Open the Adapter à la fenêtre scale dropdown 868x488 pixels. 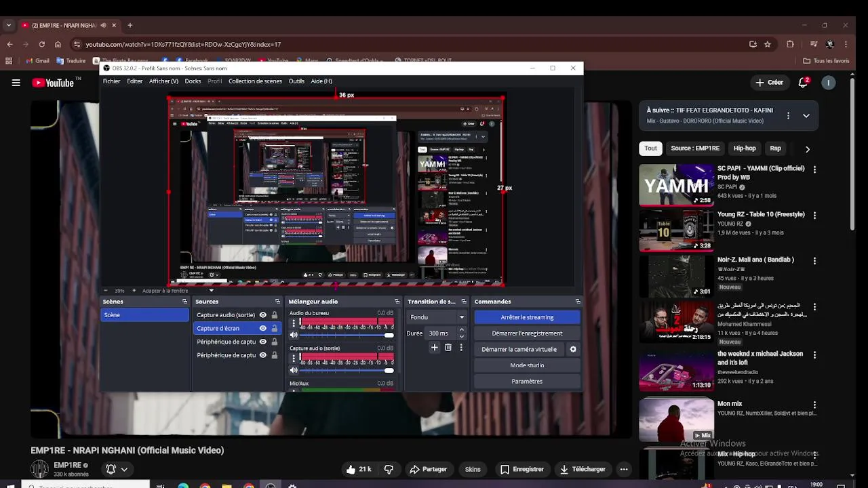coord(211,291)
